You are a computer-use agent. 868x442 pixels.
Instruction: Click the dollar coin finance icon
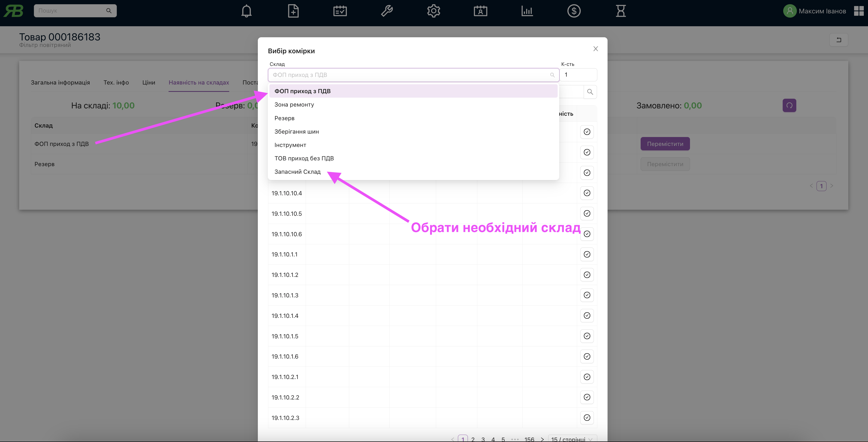(573, 11)
